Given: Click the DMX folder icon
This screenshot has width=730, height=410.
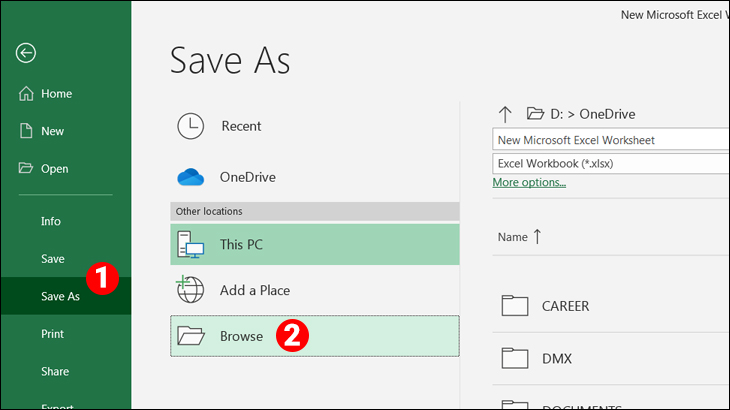Looking at the screenshot, I should (x=515, y=358).
